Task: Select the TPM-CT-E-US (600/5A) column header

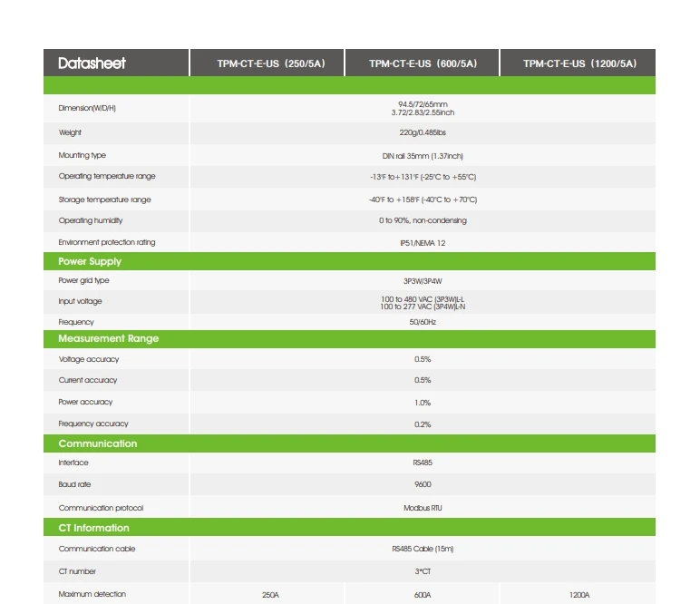Action: pos(423,63)
